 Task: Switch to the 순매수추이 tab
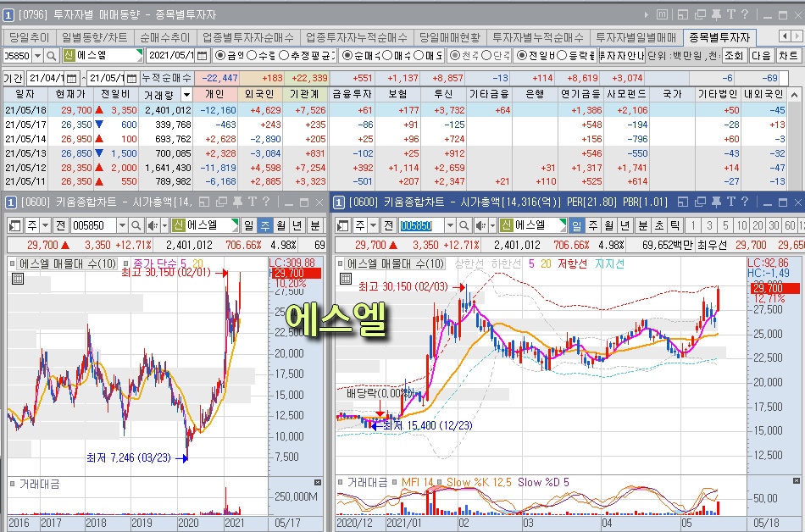pos(164,37)
